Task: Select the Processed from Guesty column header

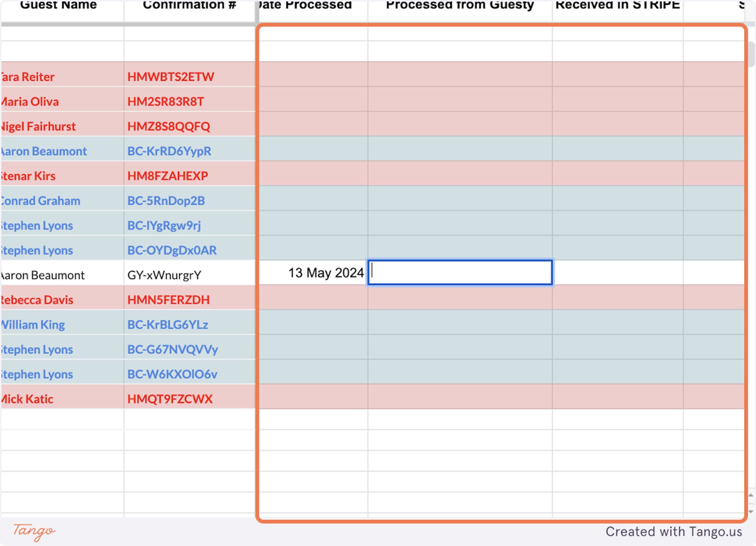Action: [x=460, y=6]
